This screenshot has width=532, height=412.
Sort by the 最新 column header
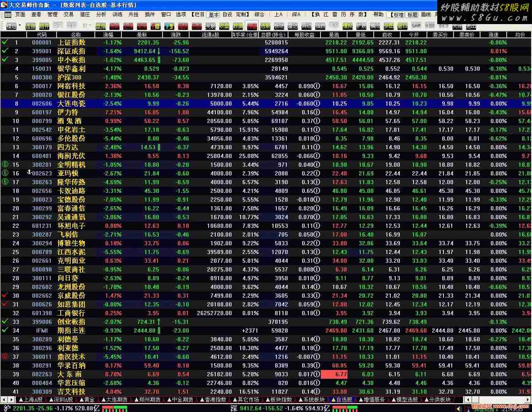click(x=142, y=35)
